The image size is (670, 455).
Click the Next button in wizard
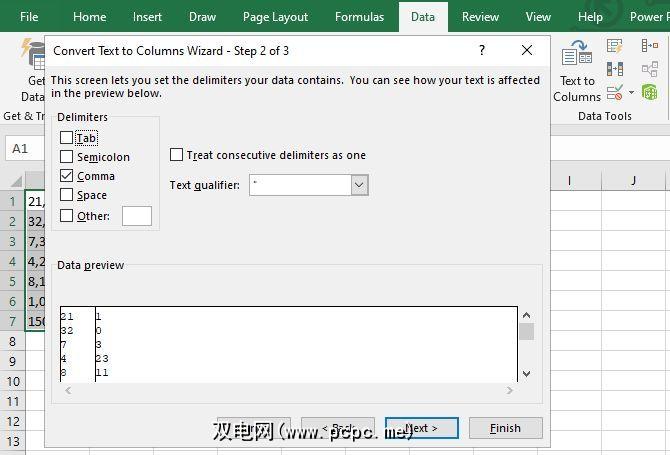[422, 428]
